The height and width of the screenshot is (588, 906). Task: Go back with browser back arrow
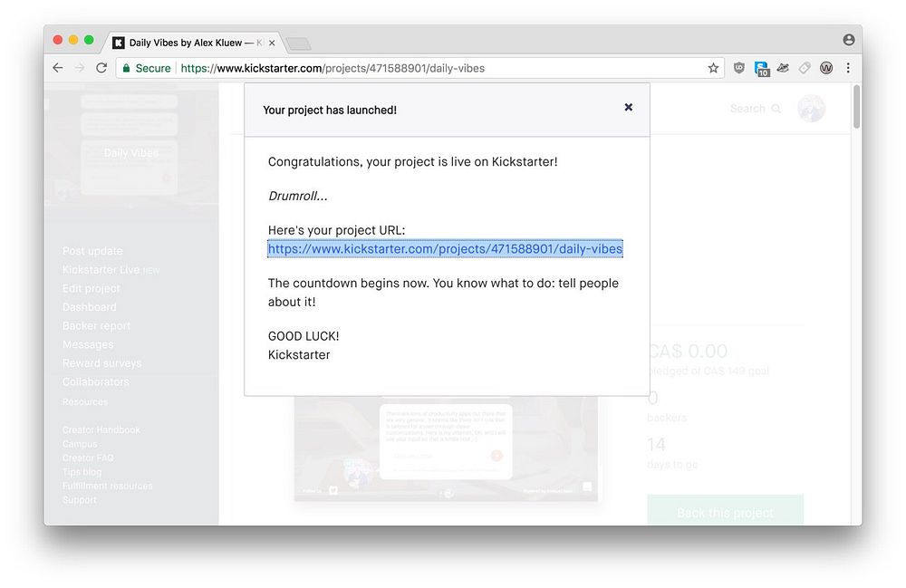(x=58, y=68)
